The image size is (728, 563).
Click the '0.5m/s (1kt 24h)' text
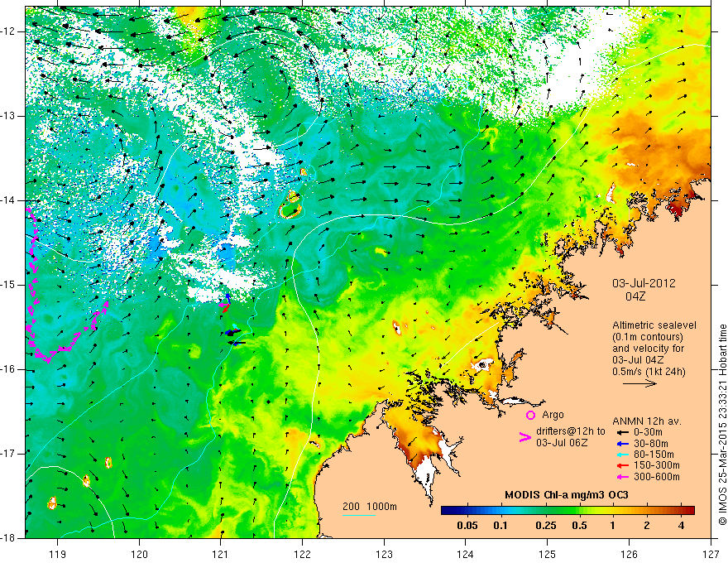[x=649, y=372]
